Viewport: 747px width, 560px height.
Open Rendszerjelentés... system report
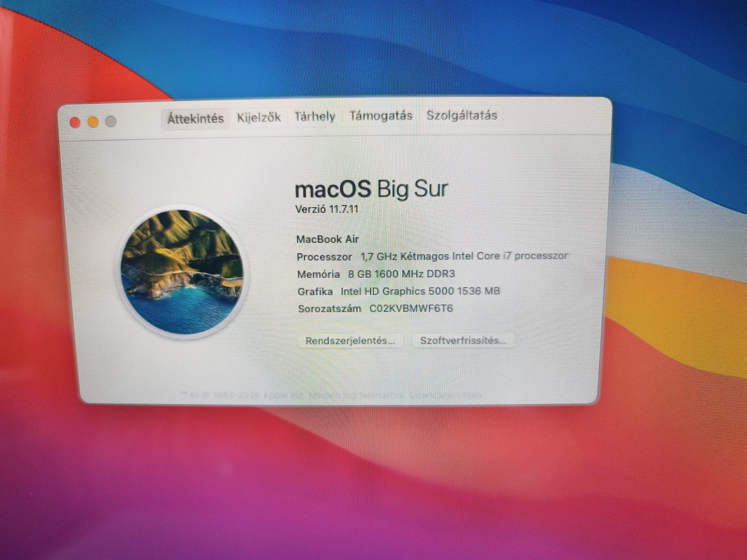pos(350,341)
